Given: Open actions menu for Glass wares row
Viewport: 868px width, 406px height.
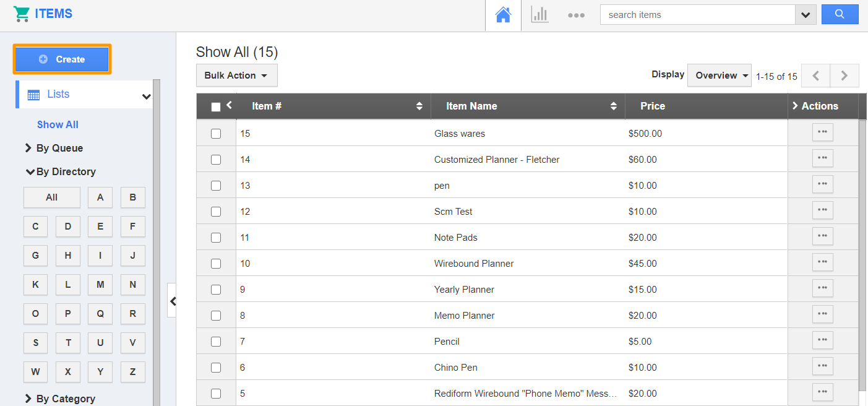Looking at the screenshot, I should click(822, 132).
